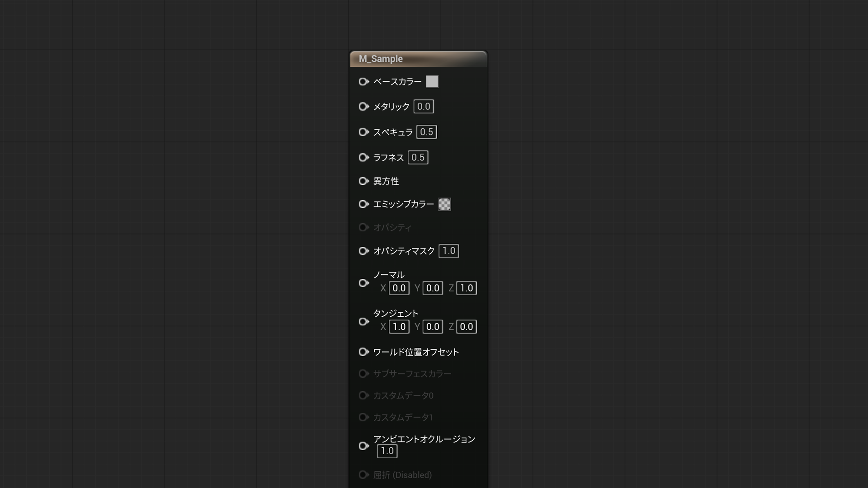Click the ノーマル label text

[x=389, y=275]
